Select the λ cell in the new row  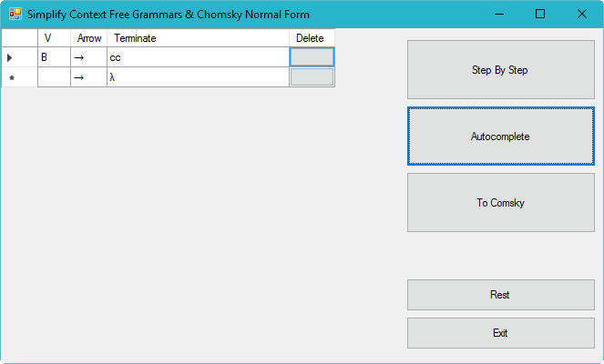coord(198,77)
